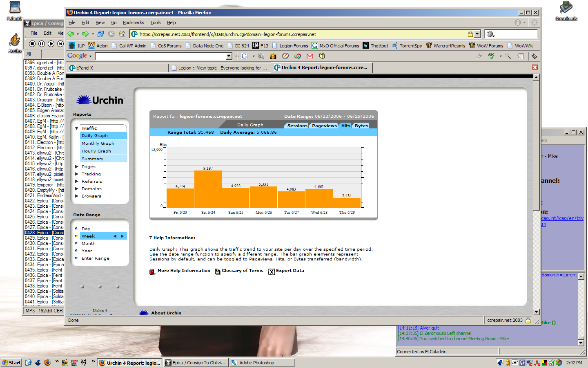Click the home page icon
This screenshot has width=588, height=368.
[x=122, y=34]
